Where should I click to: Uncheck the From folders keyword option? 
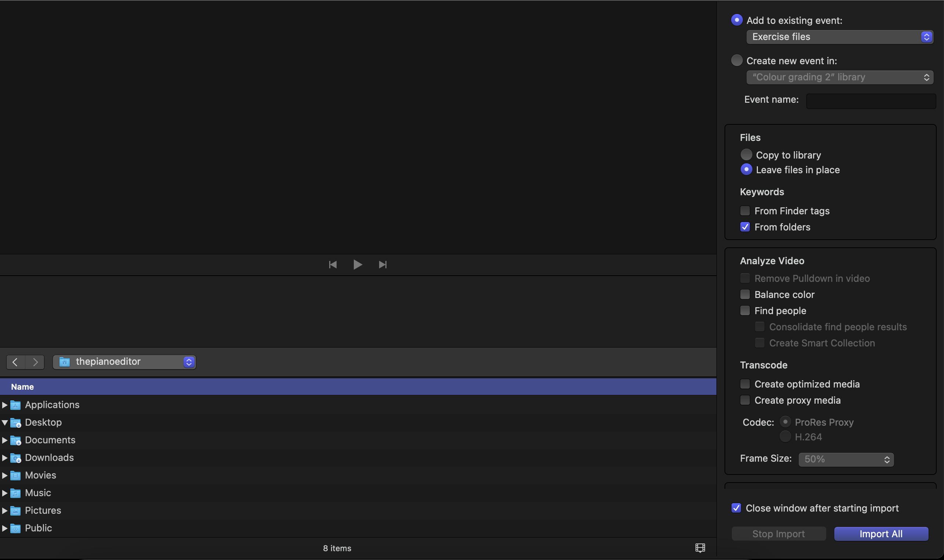[745, 227]
